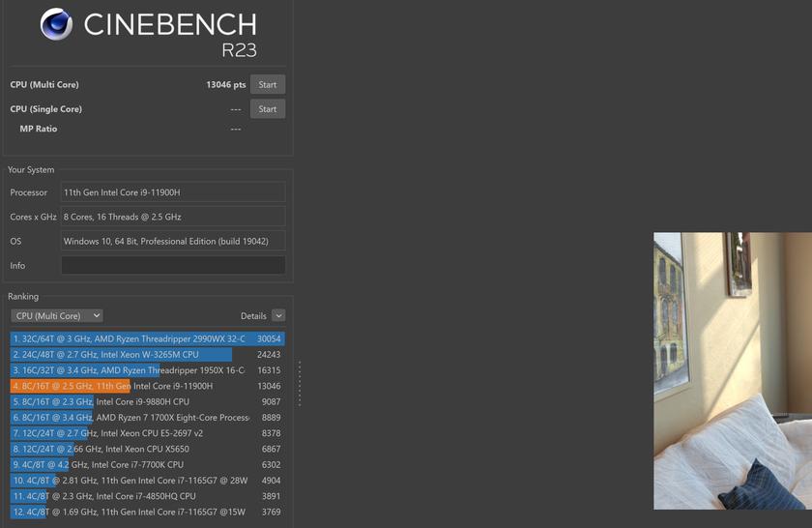Screen dimensions: 812x528
Task: Click the Processor name field
Action: pos(173,192)
